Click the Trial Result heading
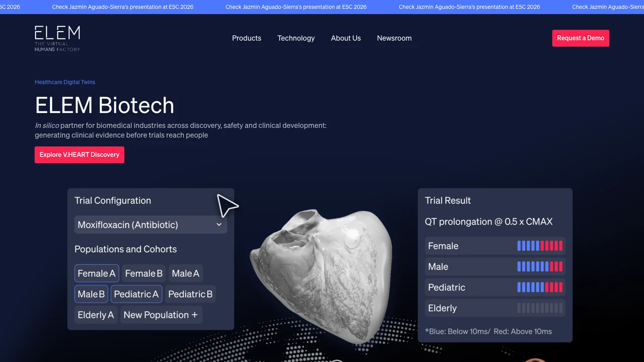The image size is (644, 362). [x=448, y=201]
